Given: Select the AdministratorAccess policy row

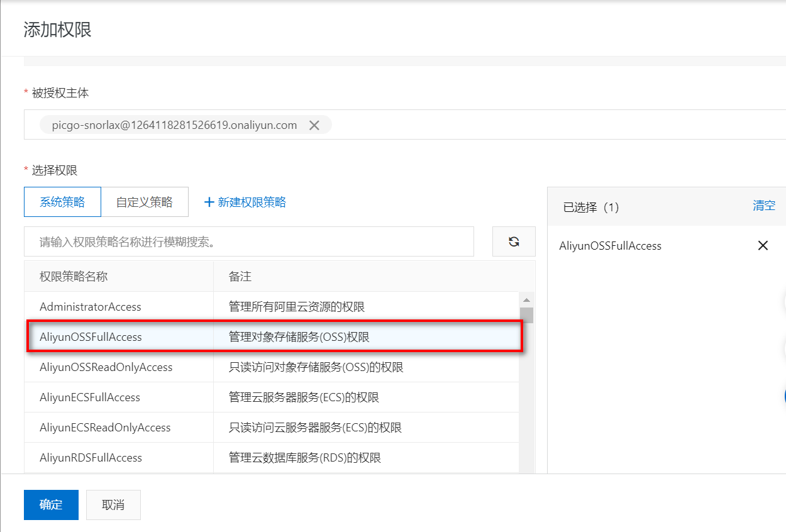Looking at the screenshot, I should coord(272,307).
